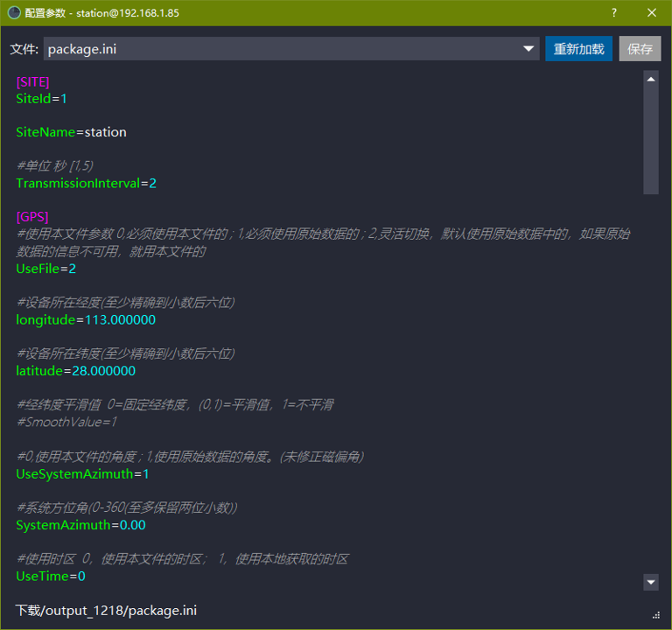Click the [GPS] section header
672x630 pixels.
32,216
